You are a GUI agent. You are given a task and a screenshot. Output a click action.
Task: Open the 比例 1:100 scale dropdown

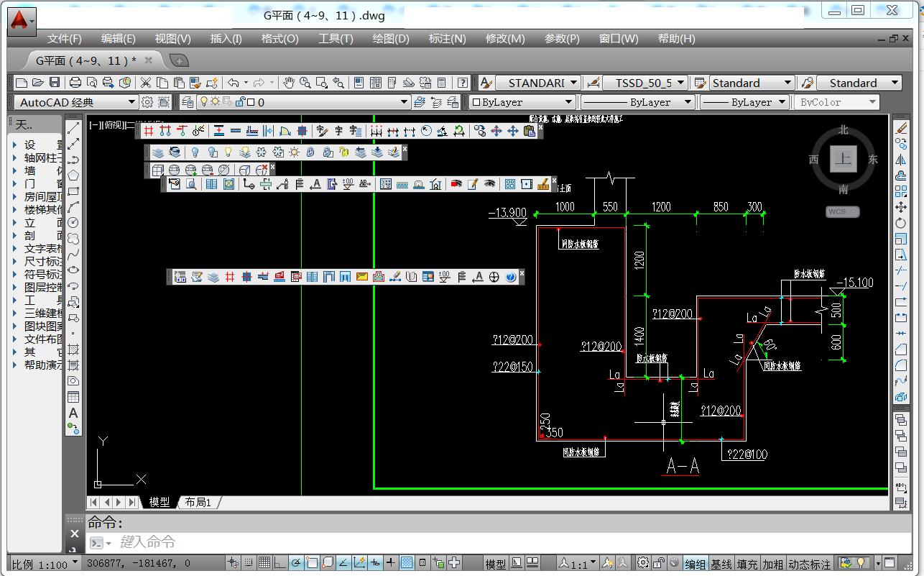pos(45,564)
